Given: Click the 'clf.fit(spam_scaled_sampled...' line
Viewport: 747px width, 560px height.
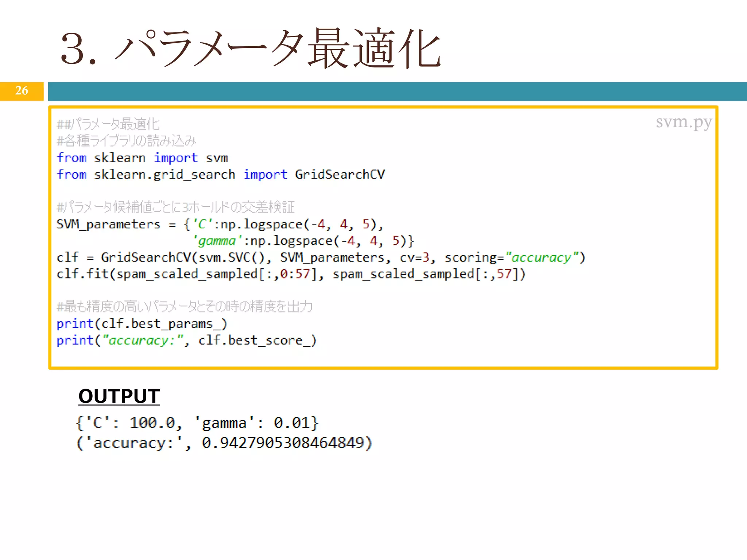Looking at the screenshot, I should point(291,274).
